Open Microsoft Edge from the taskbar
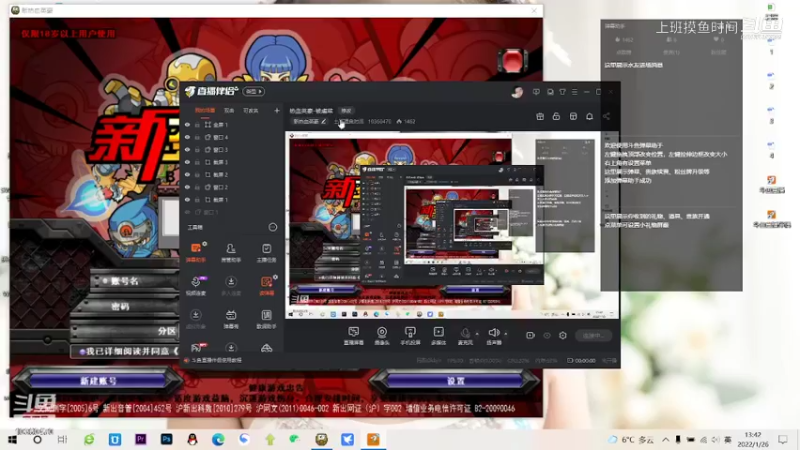This screenshot has height=450, width=800. [x=218, y=439]
